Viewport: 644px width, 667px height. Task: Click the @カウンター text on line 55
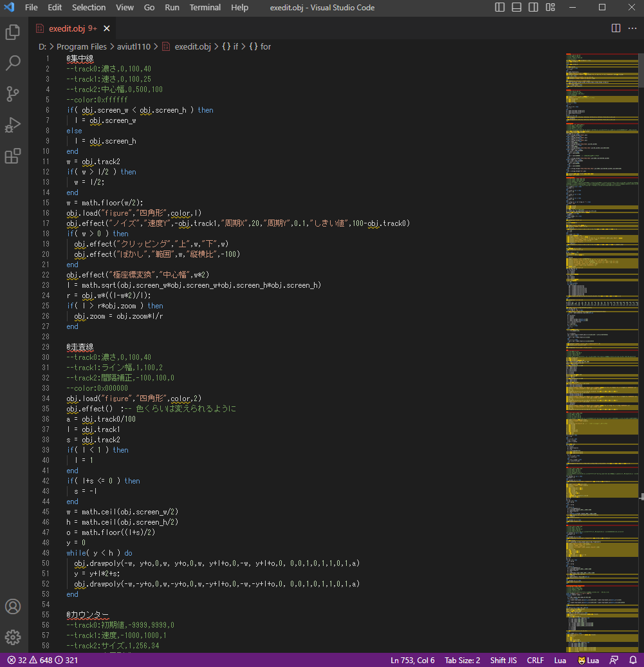click(x=87, y=615)
